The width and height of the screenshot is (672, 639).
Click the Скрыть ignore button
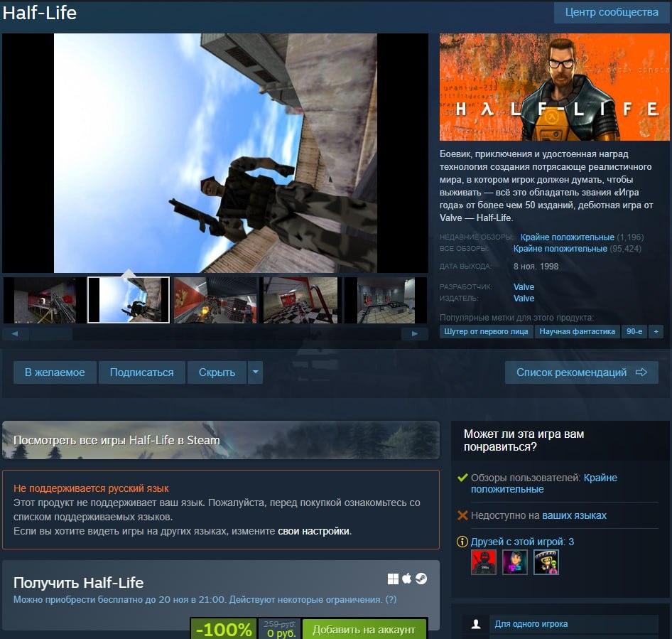tap(217, 372)
